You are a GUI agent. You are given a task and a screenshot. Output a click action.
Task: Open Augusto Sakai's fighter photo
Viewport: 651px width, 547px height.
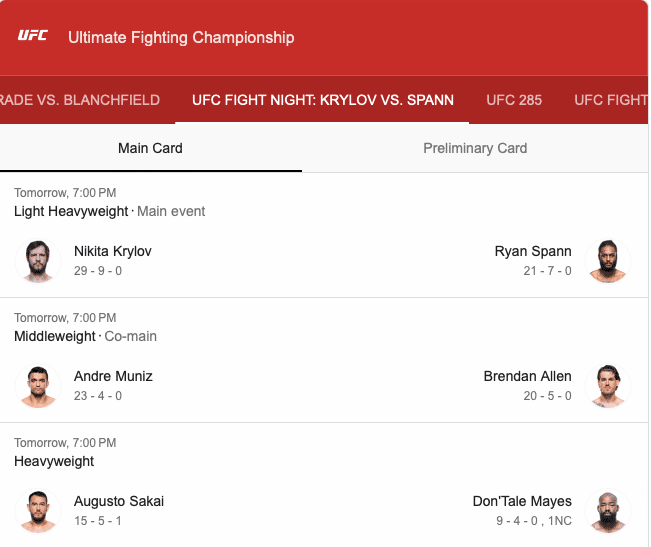pyautogui.click(x=38, y=511)
